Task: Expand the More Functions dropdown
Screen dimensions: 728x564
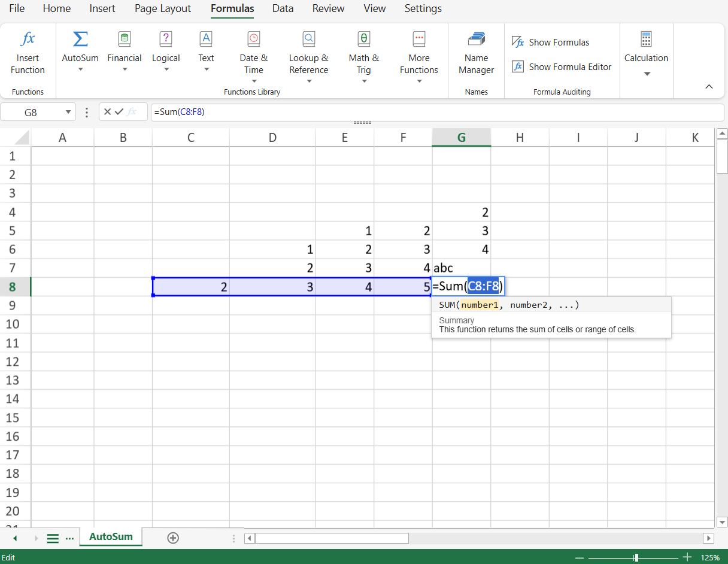Action: tap(419, 81)
